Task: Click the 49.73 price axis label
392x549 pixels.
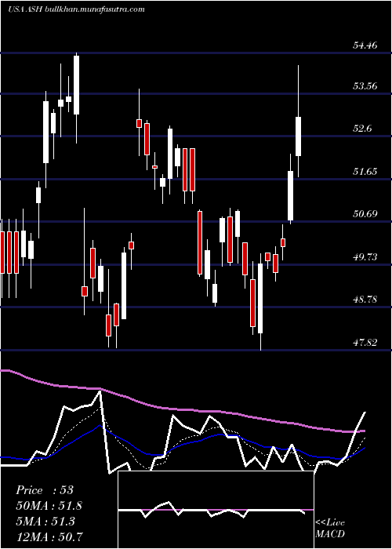Action: [365, 257]
